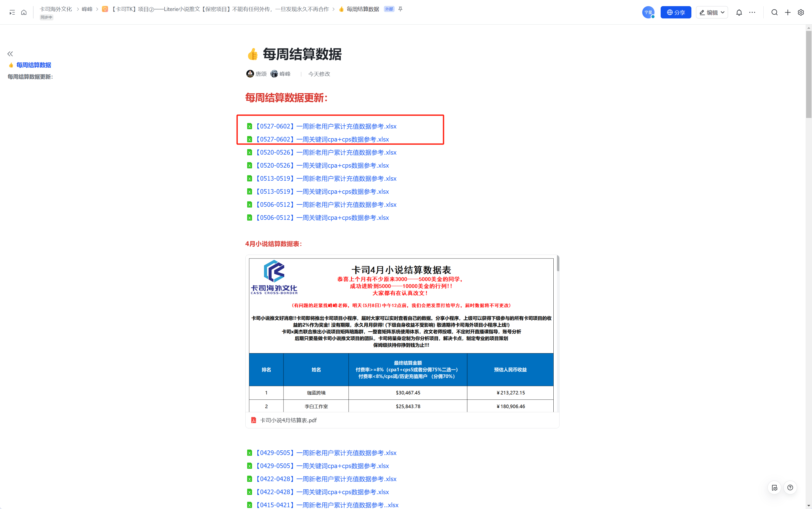Click cell $25,843.78 in PDF table

[x=408, y=406]
